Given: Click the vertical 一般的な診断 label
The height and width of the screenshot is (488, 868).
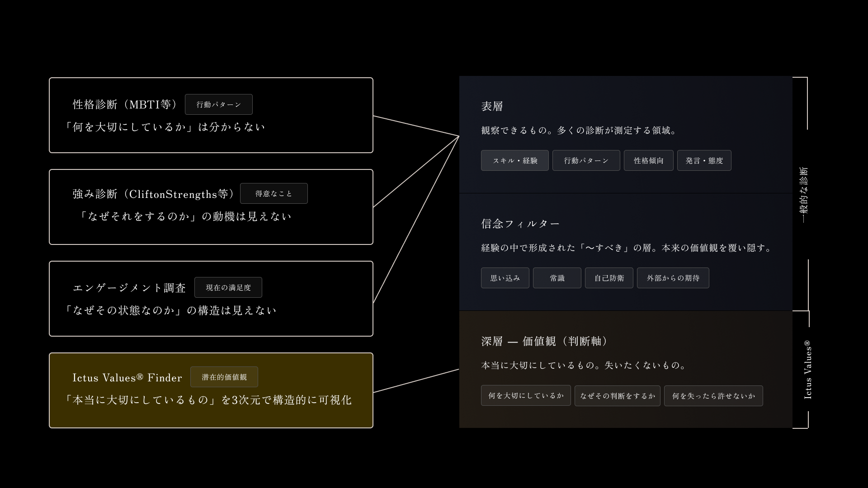Looking at the screenshot, I should pos(803,194).
